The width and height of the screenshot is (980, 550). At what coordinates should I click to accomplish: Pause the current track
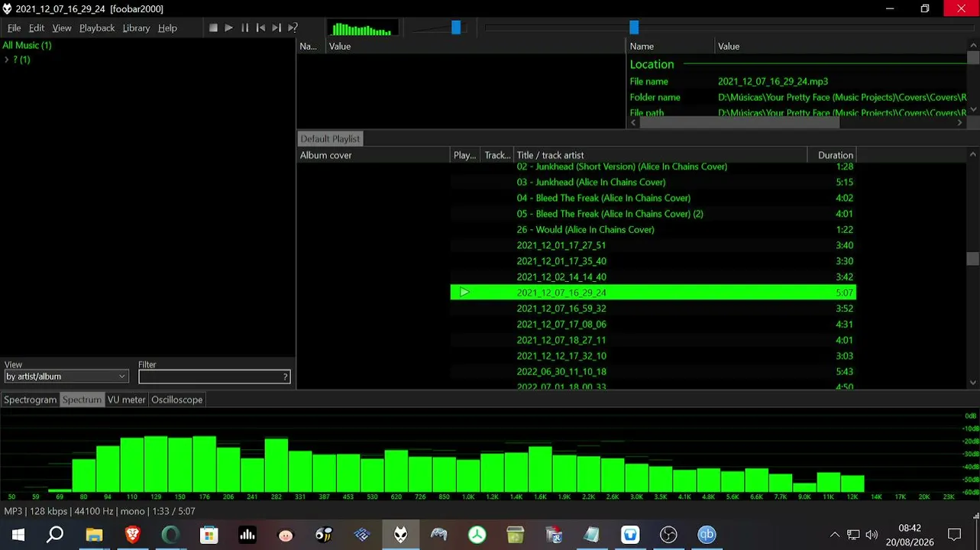244,28
